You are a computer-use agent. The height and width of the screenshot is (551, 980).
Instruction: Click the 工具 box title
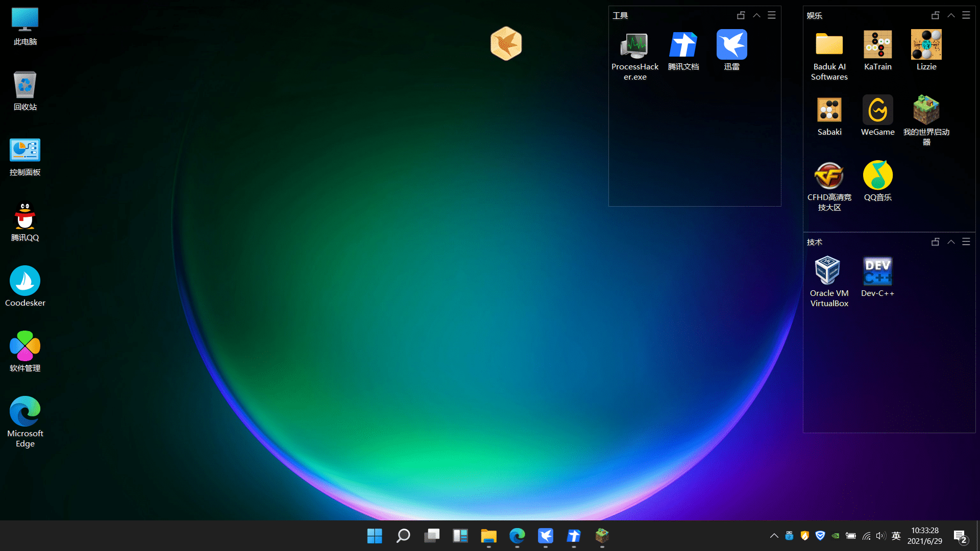(620, 16)
